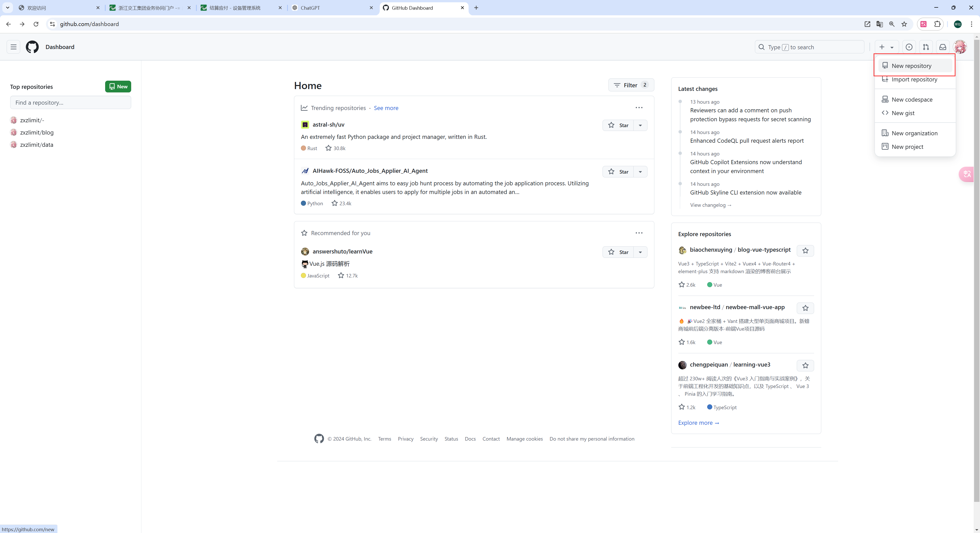The width and height of the screenshot is (980, 533).
Task: Click the browser forward arrow
Action: coord(22,24)
